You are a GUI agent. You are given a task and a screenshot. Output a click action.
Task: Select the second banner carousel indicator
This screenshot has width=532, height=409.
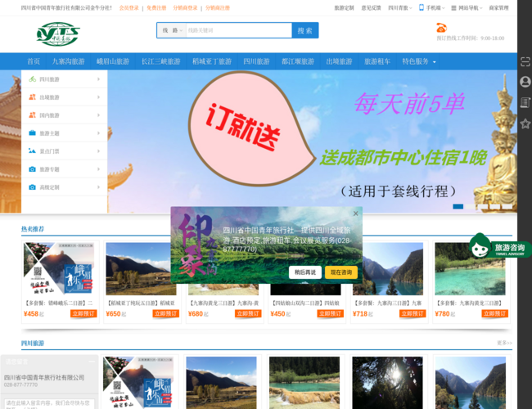[471, 206]
